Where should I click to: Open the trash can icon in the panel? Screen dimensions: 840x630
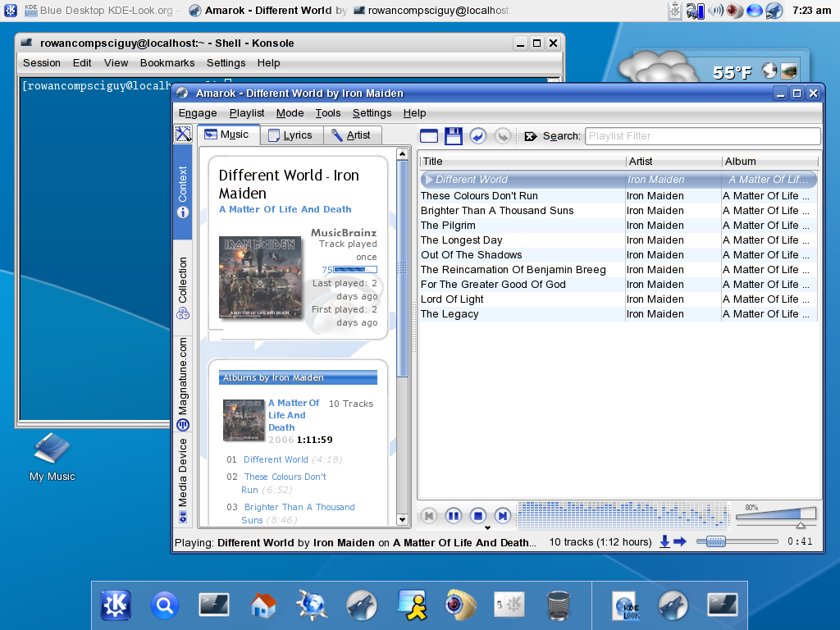[558, 605]
